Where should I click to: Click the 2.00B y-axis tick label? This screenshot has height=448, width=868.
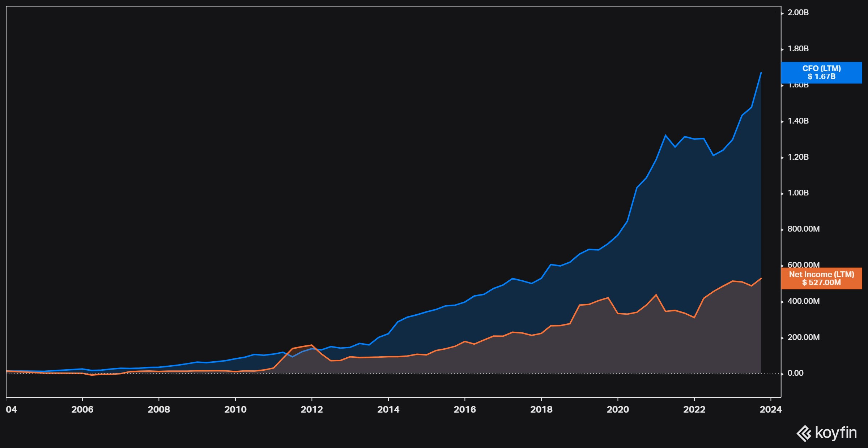tap(798, 13)
